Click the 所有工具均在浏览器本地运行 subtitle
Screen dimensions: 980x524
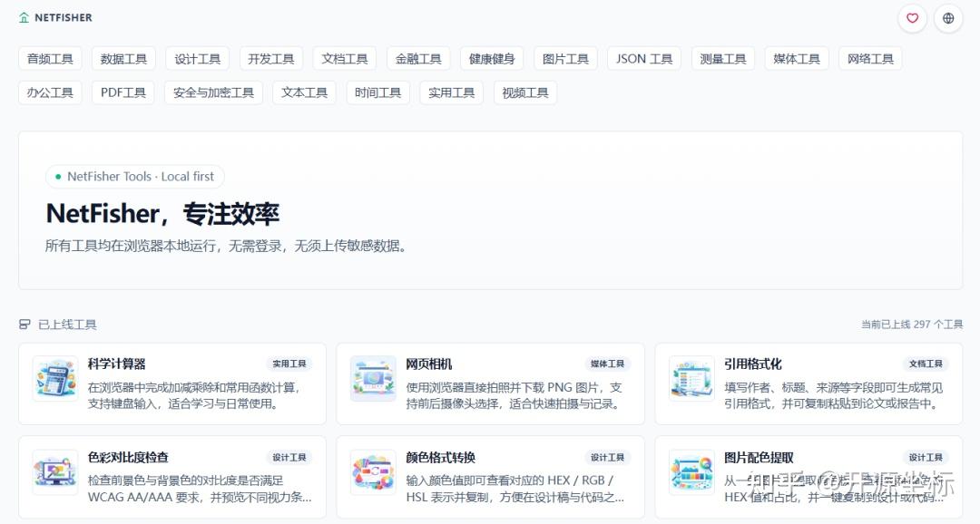(x=228, y=246)
